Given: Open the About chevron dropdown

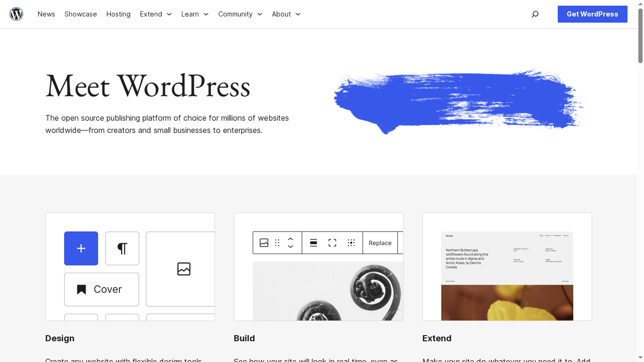Looking at the screenshot, I should 299,14.
